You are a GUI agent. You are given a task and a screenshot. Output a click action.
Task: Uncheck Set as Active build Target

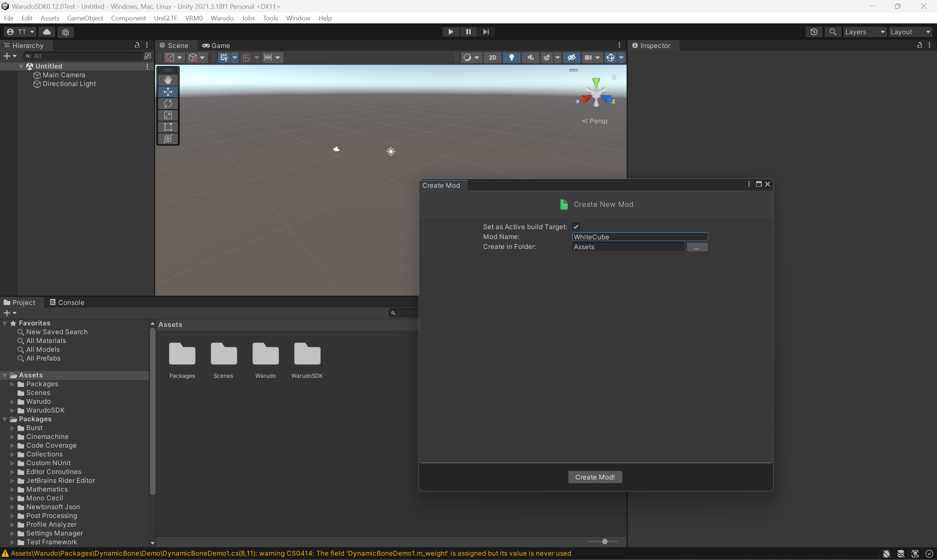575,227
